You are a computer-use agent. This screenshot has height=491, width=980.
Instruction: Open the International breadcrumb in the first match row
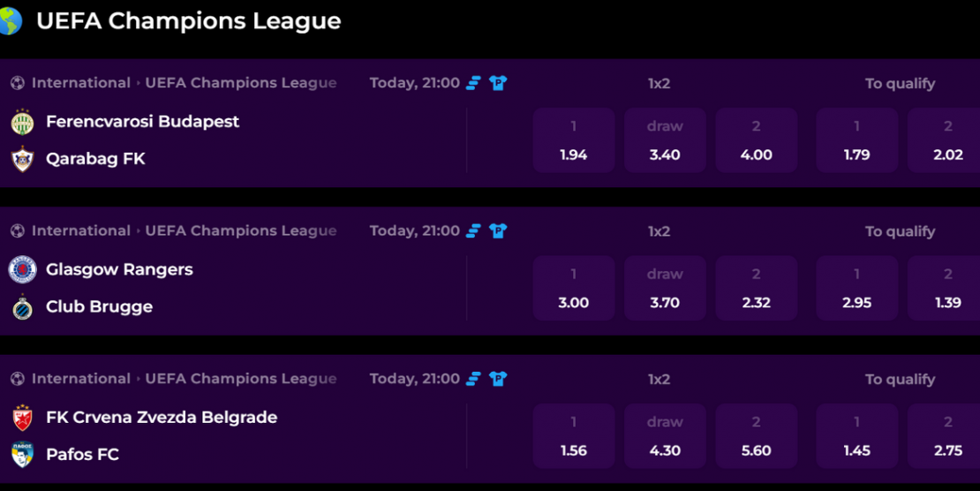point(80,83)
